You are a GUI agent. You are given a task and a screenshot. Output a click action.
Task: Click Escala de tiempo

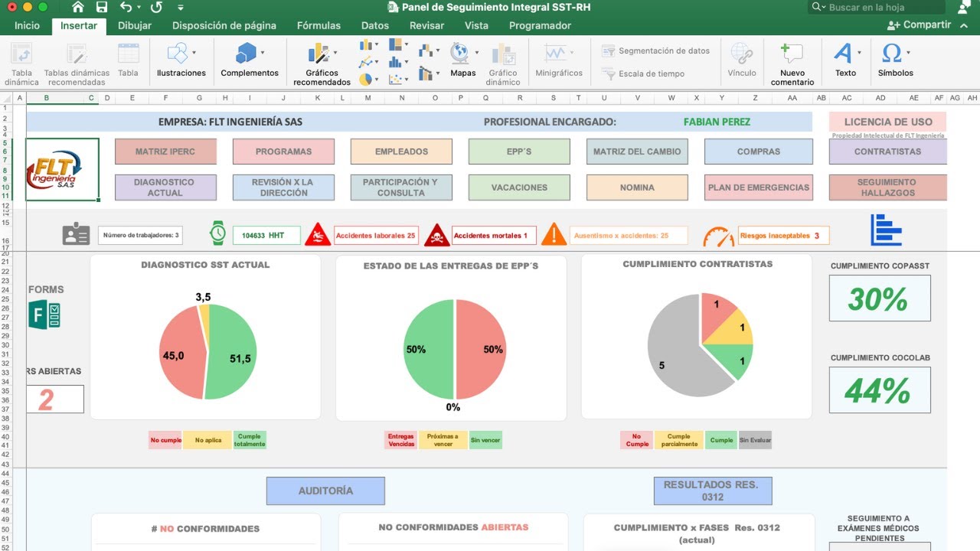pyautogui.click(x=643, y=74)
